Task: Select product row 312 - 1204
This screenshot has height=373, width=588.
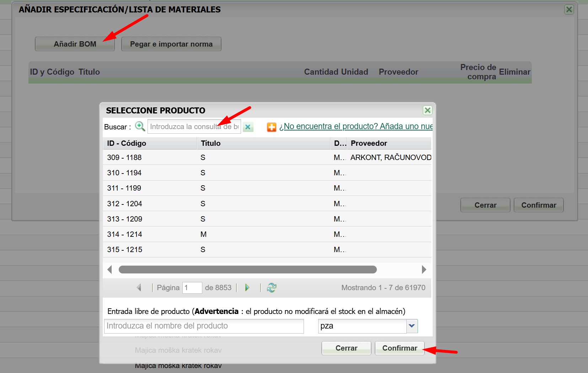Action: (267, 204)
